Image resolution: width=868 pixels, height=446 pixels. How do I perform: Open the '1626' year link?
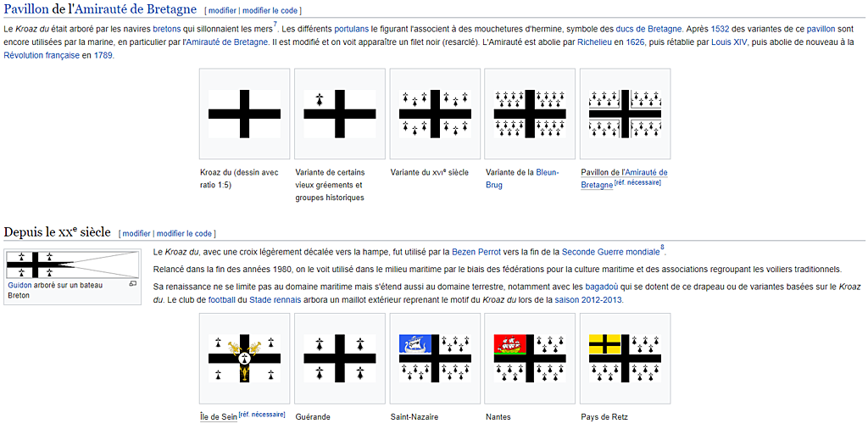(635, 42)
